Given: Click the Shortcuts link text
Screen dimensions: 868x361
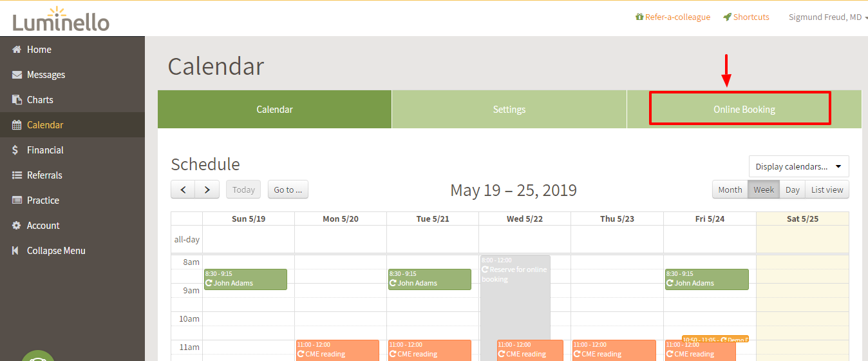Looking at the screenshot, I should point(751,17).
